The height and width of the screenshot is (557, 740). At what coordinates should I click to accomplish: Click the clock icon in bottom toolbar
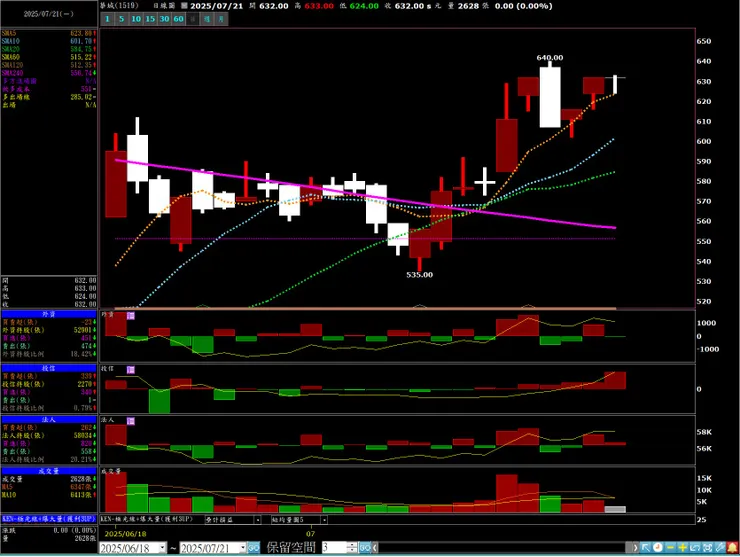click(x=658, y=548)
